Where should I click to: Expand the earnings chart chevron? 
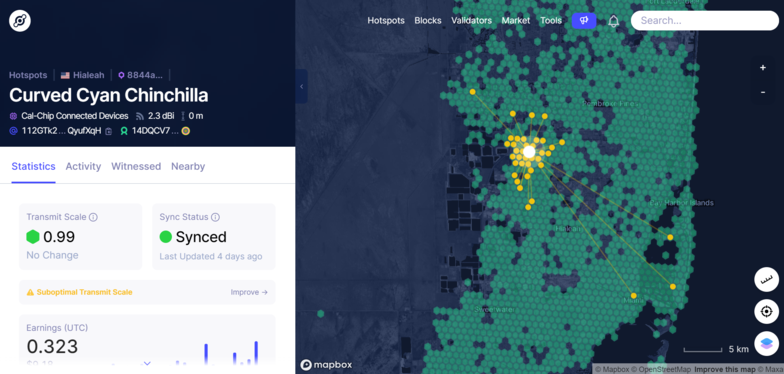pyautogui.click(x=147, y=364)
